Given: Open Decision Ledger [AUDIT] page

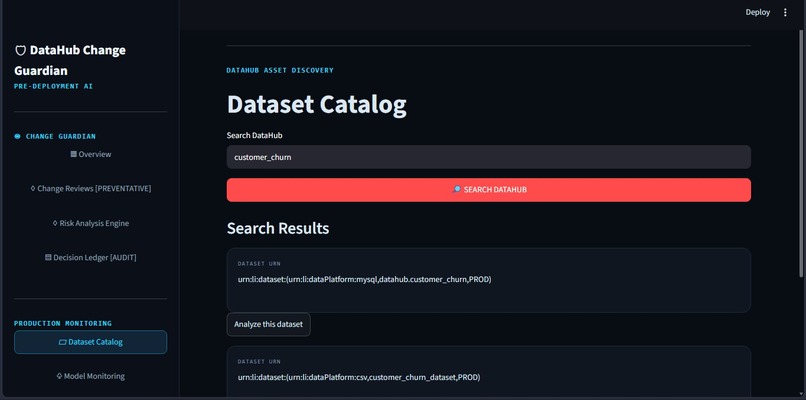Looking at the screenshot, I should coord(90,258).
